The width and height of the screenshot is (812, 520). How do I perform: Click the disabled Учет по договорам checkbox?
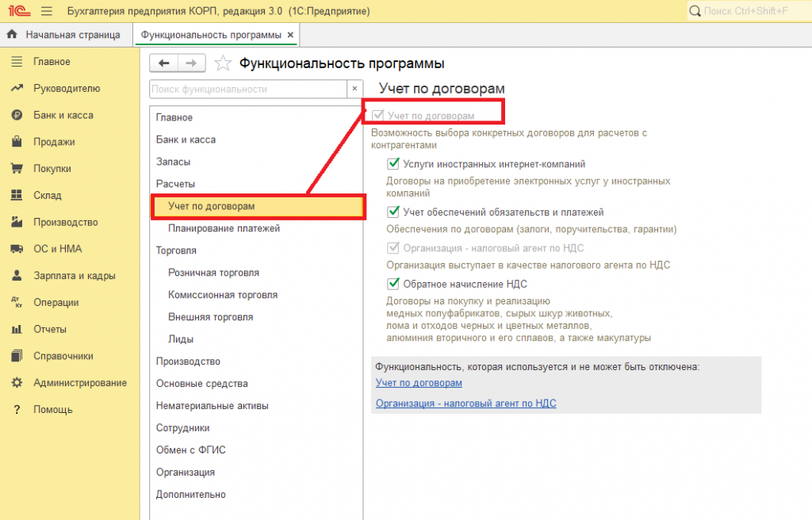378,116
